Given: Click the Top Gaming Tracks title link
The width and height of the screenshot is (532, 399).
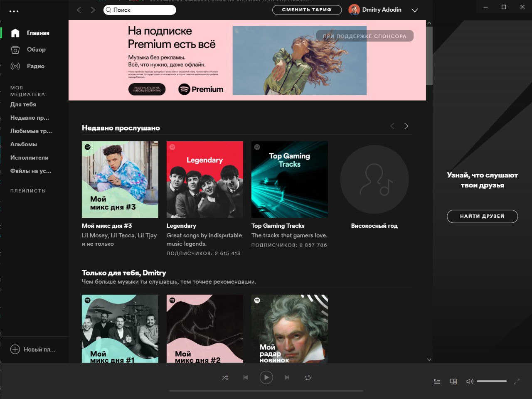Looking at the screenshot, I should pyautogui.click(x=278, y=226).
